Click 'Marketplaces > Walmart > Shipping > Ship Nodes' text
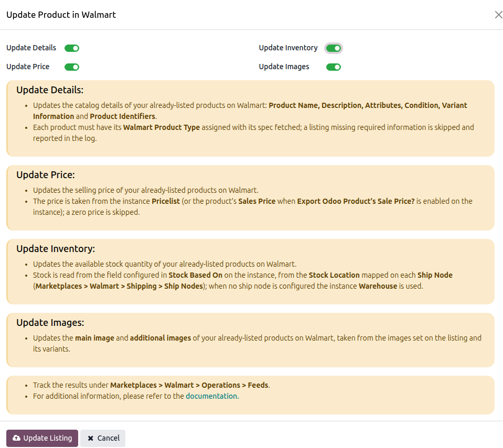This screenshot has height=448, width=503. (119, 286)
